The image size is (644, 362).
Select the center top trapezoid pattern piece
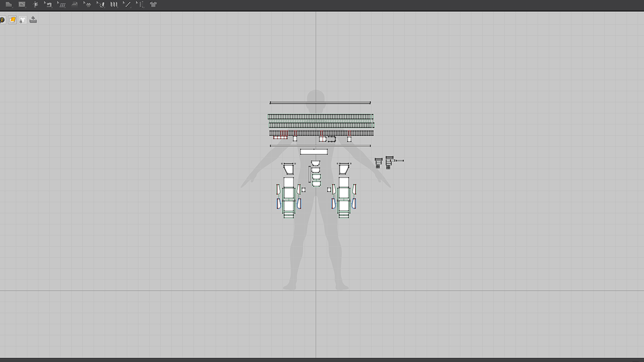[x=315, y=163]
